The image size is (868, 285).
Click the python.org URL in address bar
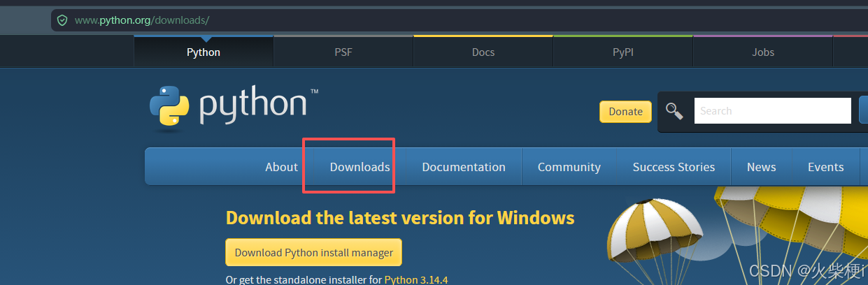pos(142,20)
